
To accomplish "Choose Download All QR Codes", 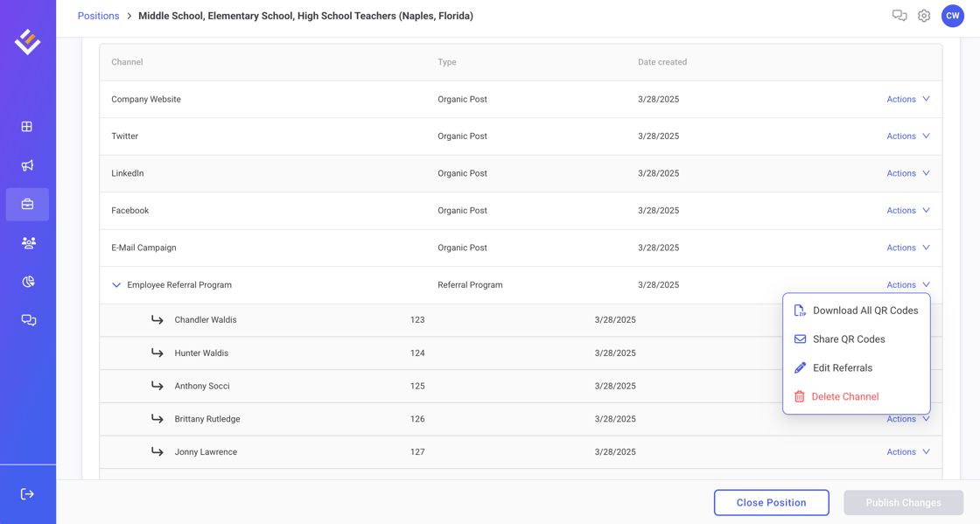I will click(864, 311).
